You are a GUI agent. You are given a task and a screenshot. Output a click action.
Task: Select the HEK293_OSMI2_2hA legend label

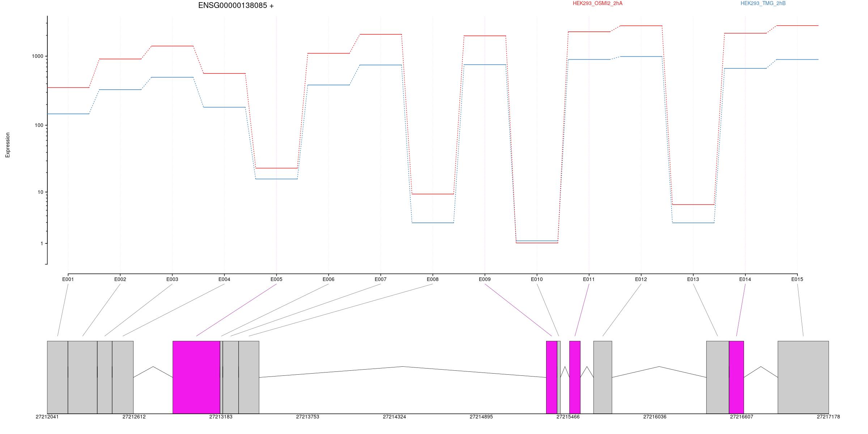(x=597, y=3)
